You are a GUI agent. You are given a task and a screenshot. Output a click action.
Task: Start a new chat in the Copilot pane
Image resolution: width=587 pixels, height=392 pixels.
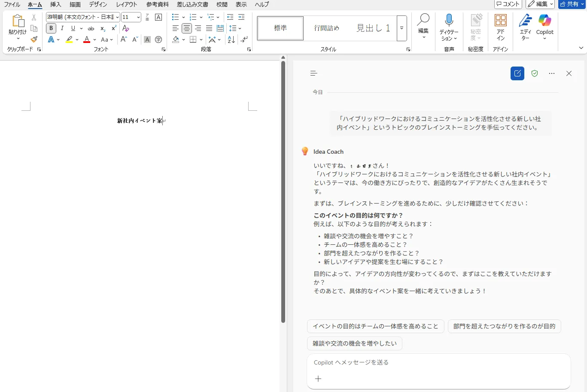point(517,73)
